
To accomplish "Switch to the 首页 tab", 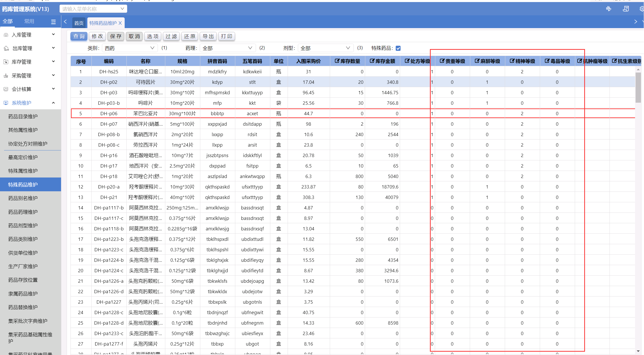I will (79, 23).
